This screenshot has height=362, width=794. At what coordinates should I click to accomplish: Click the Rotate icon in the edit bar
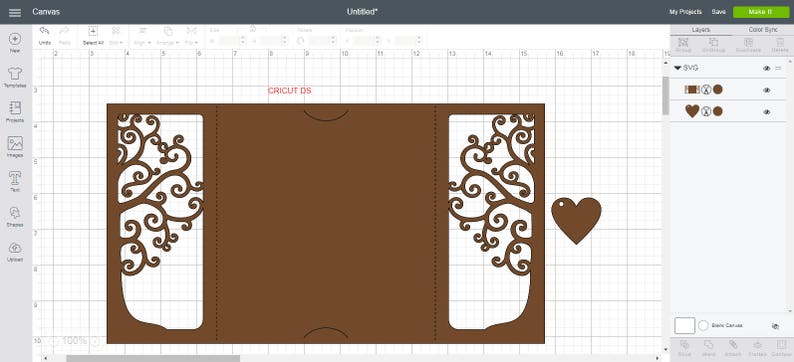(300, 41)
